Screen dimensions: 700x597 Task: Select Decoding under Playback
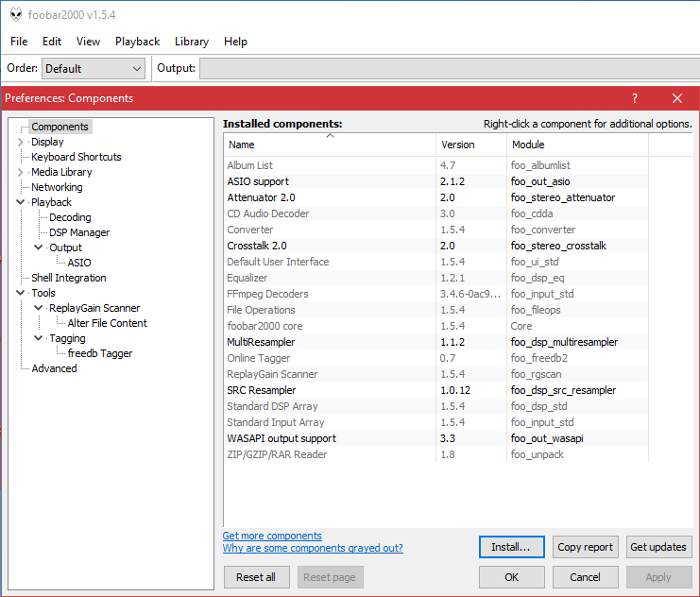coord(70,217)
